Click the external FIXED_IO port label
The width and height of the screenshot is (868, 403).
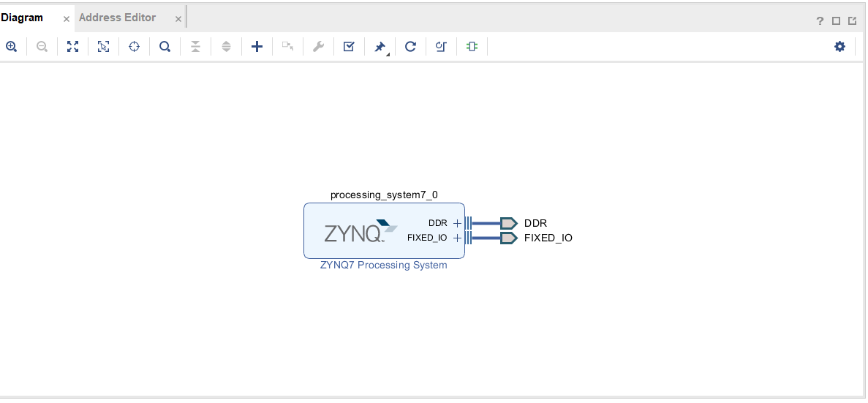click(548, 238)
